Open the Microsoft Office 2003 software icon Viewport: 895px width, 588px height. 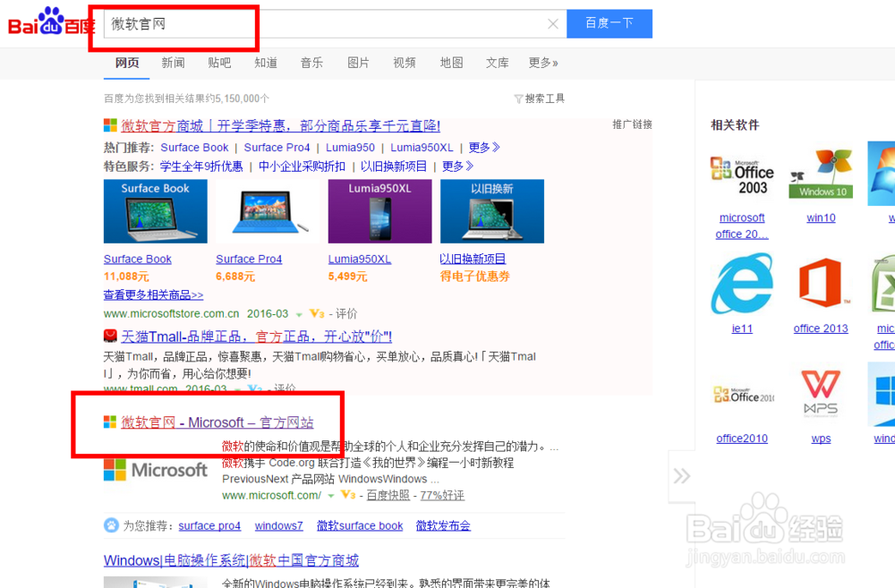[742, 173]
